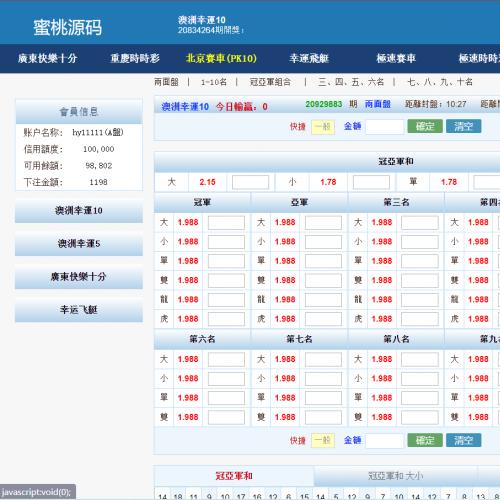Viewport: 500px width, 500px height.
Task: Open the 幸運飛艇 tab in top navigation
Action: [x=309, y=58]
